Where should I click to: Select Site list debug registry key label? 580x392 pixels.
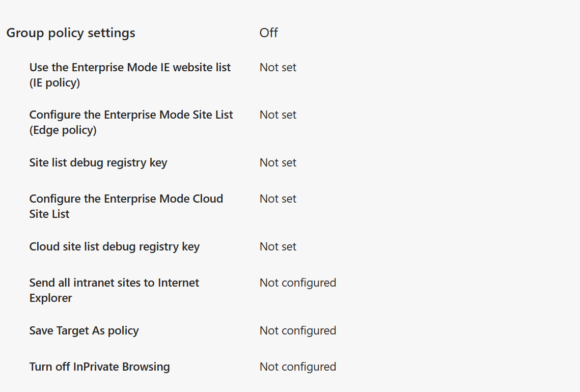98,163
